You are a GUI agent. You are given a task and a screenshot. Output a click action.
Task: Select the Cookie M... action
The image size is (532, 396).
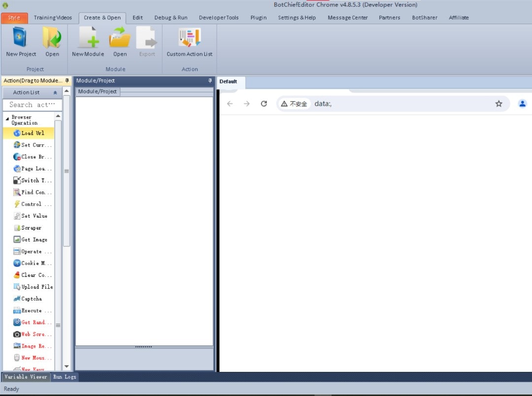[x=32, y=264]
